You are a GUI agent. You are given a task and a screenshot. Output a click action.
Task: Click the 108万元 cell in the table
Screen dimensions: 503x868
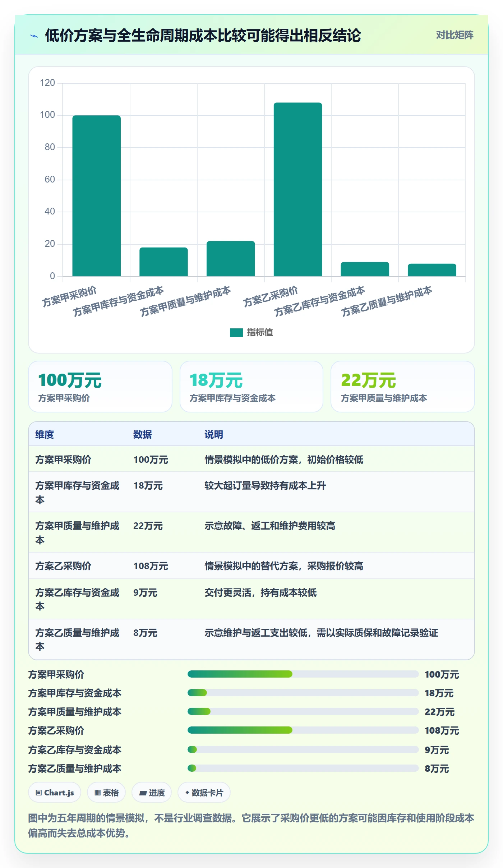tap(151, 566)
